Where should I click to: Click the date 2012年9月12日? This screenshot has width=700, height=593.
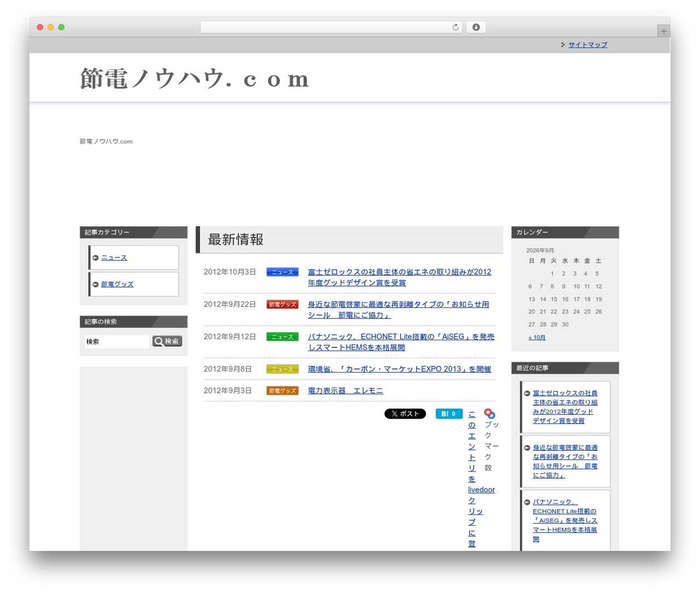point(230,336)
